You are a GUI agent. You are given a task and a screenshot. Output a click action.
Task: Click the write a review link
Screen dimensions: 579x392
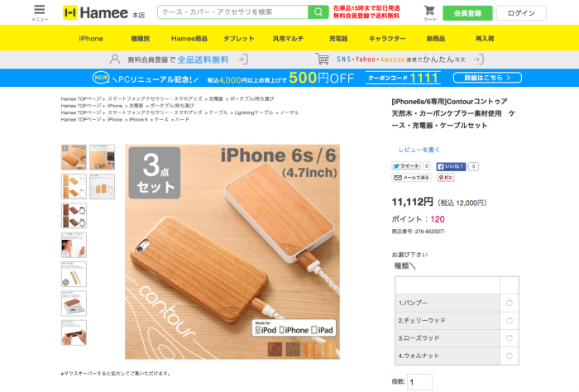[419, 150]
